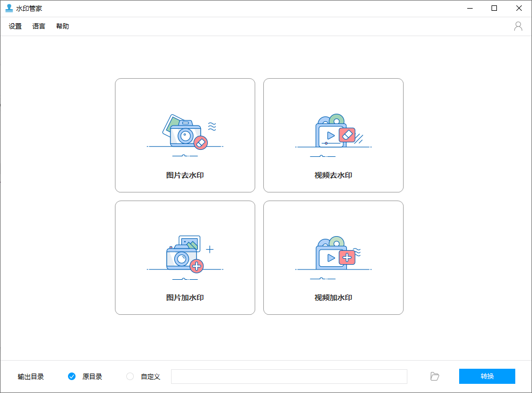Choose the 自定义 output directory radio
Image resolution: width=532 pixels, height=393 pixels.
[x=130, y=376]
